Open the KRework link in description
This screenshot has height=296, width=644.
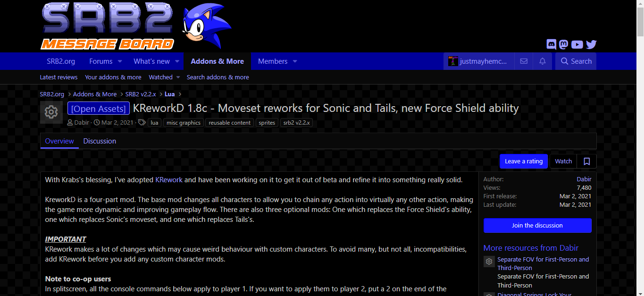169,180
